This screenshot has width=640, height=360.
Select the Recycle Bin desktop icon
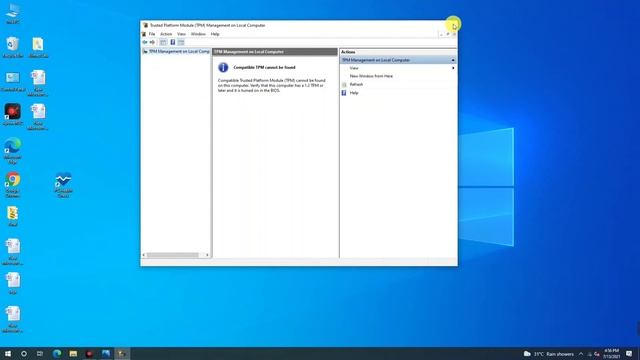pos(13,47)
